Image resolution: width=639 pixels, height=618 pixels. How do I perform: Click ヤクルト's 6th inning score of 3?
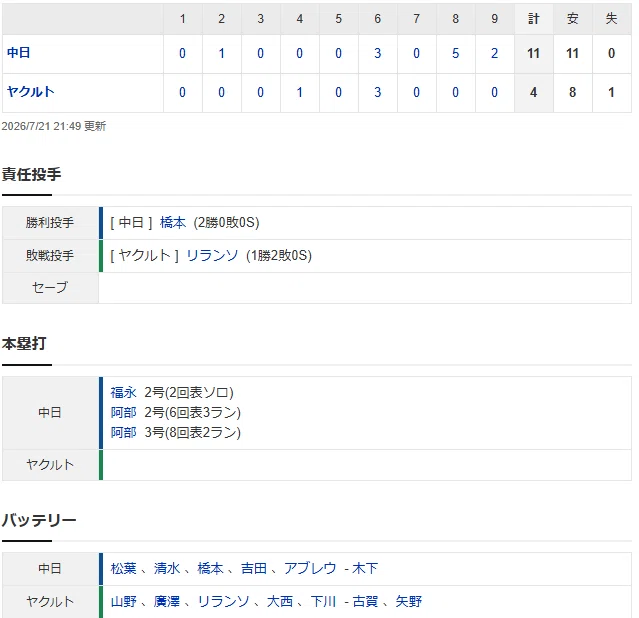[377, 93]
